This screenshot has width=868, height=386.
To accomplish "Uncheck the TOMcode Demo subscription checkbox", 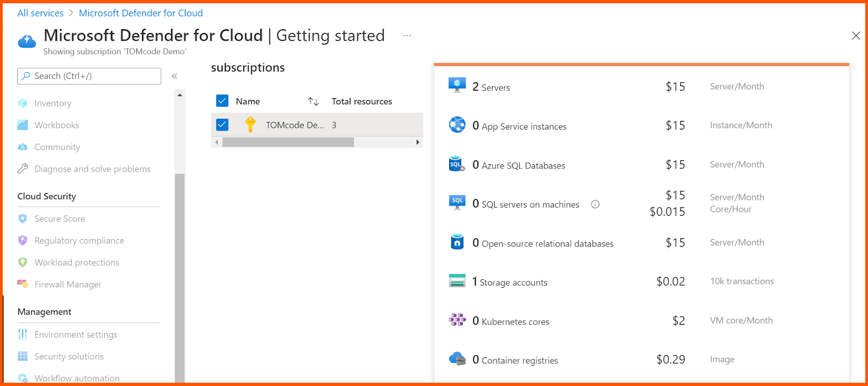I will tap(222, 125).
